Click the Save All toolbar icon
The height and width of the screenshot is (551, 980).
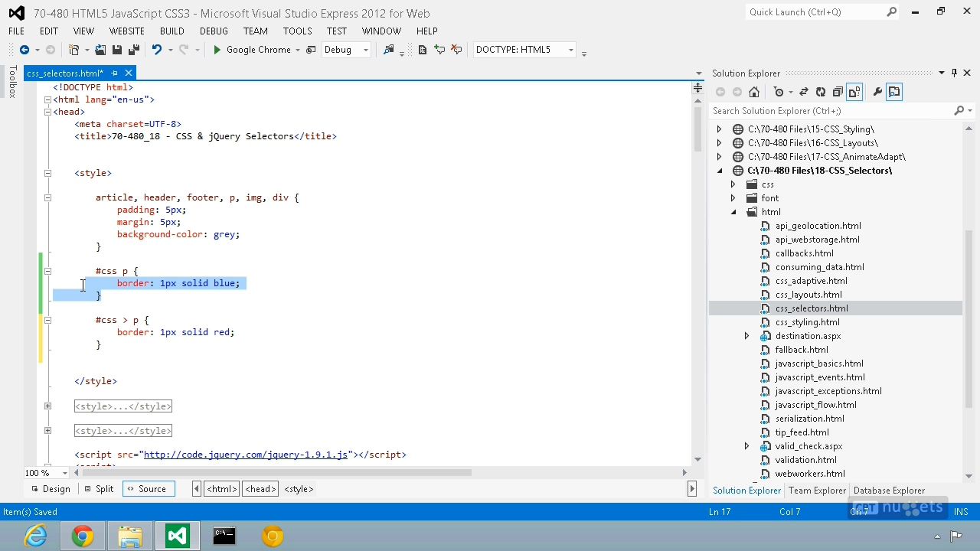[133, 50]
